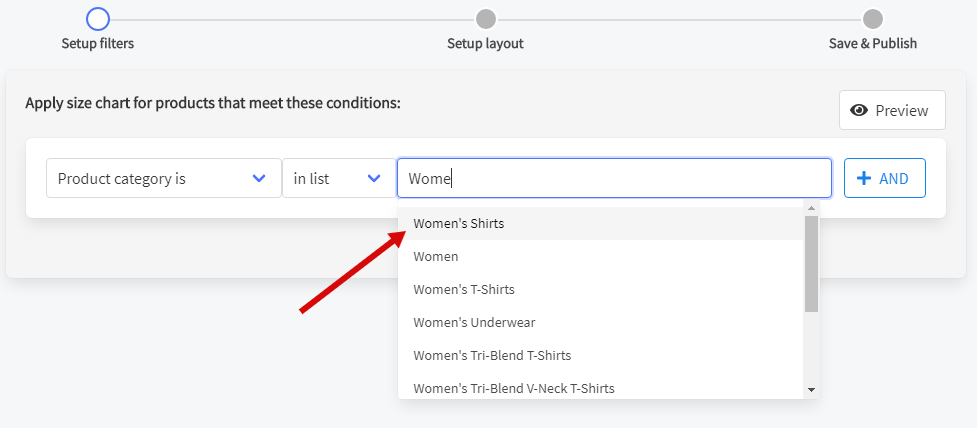Expand the in list operator dropdown
The height and width of the screenshot is (428, 977).
[x=337, y=178]
